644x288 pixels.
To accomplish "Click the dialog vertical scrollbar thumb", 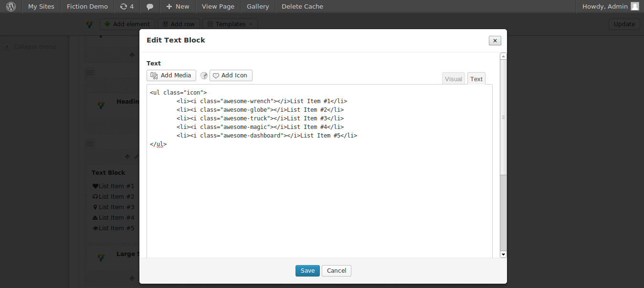I will point(503,117).
